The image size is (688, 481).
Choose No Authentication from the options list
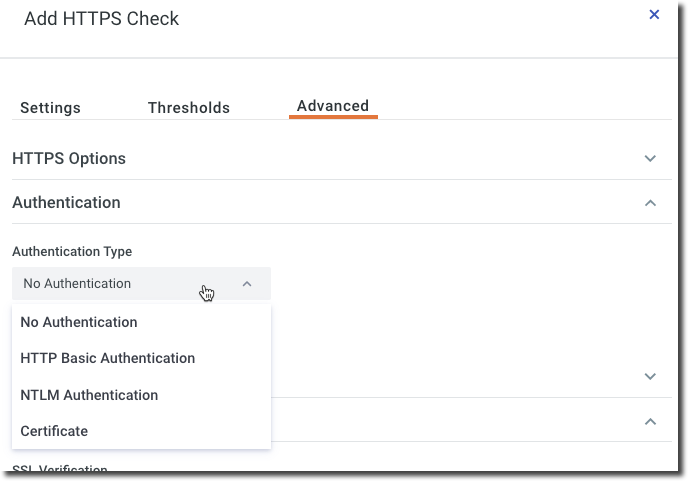[79, 322]
